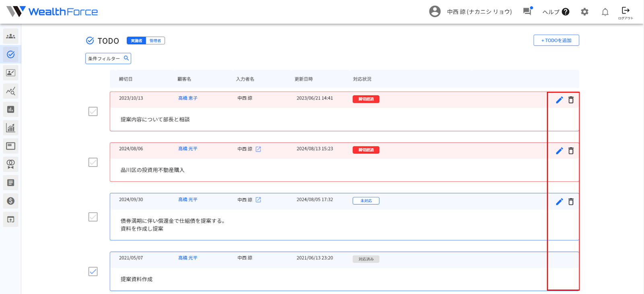
Task: Open 高橋 光平 link in 2024/09/30 row
Action: (188, 200)
